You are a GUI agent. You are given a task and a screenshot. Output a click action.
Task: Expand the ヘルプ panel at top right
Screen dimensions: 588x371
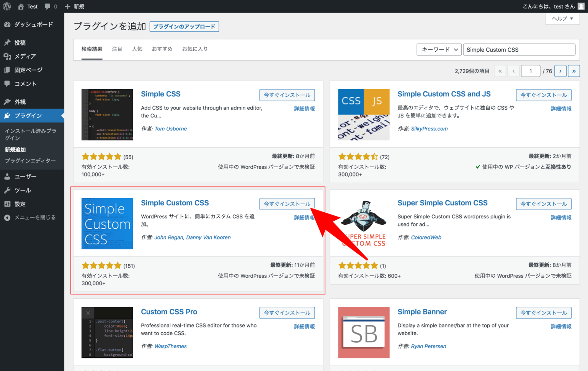point(562,18)
